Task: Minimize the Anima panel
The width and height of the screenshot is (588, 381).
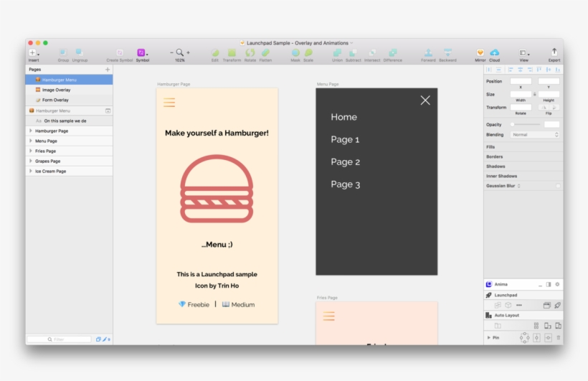Action: tap(540, 285)
